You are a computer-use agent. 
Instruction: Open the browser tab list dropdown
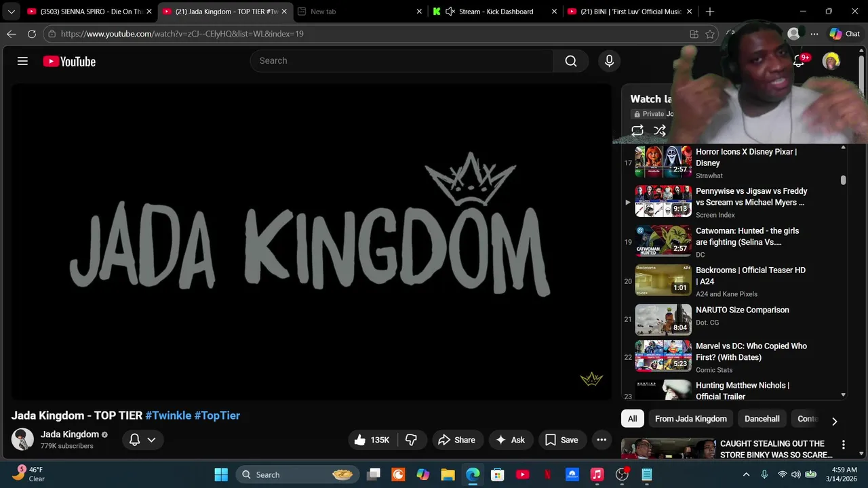click(11, 12)
